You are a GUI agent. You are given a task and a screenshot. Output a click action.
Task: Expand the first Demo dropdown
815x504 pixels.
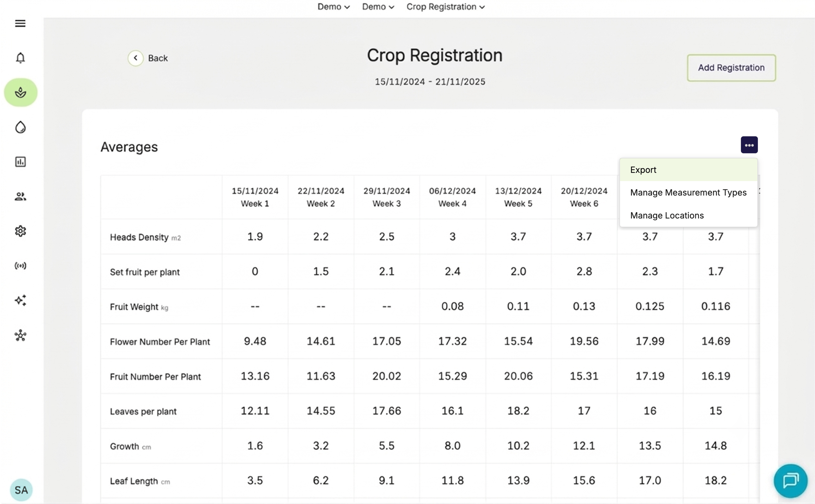[x=333, y=7]
